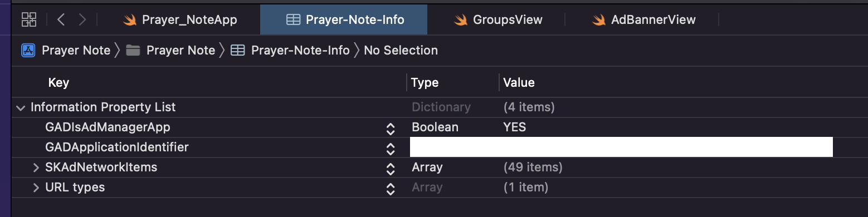Switch to the GroupsView tab
This screenshot has width=868, height=217.
pyautogui.click(x=498, y=20)
